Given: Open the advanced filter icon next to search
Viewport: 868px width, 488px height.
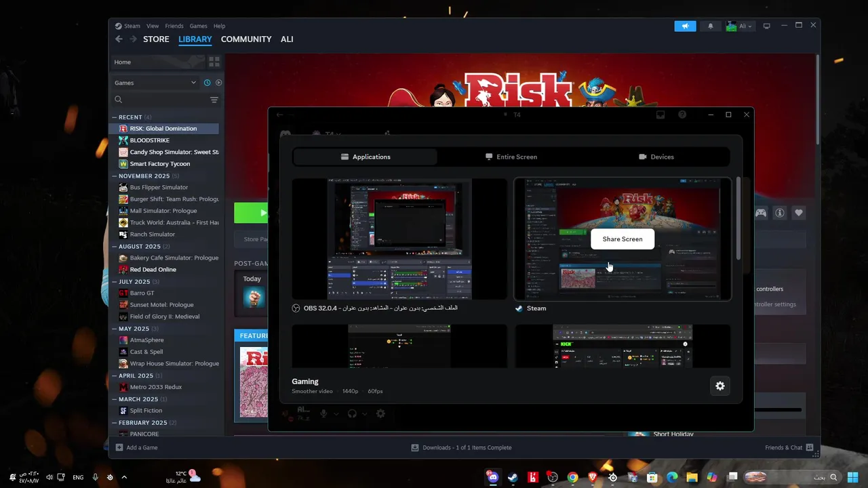Looking at the screenshot, I should pos(214,100).
